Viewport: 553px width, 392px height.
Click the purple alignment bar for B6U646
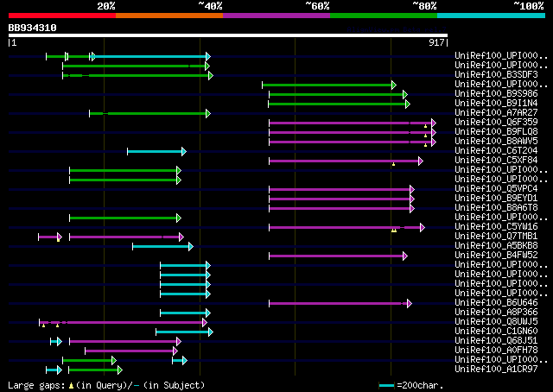[340, 304]
